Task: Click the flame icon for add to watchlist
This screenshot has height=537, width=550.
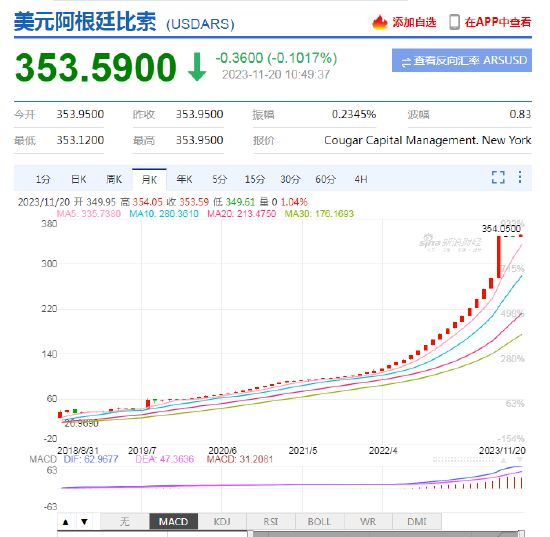Action: (x=380, y=22)
